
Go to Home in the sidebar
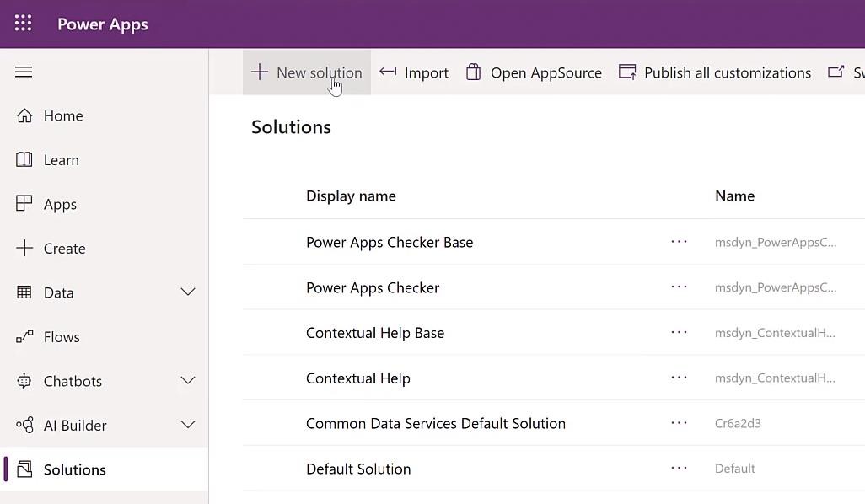63,115
